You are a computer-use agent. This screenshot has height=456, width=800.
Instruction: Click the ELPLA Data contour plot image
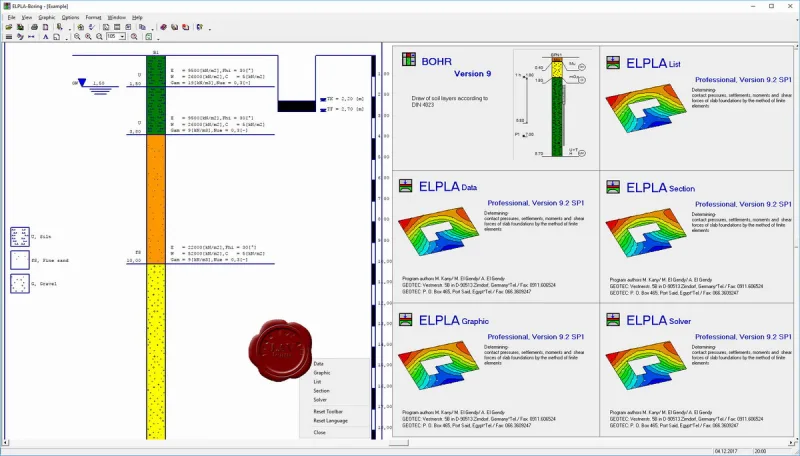pos(439,232)
